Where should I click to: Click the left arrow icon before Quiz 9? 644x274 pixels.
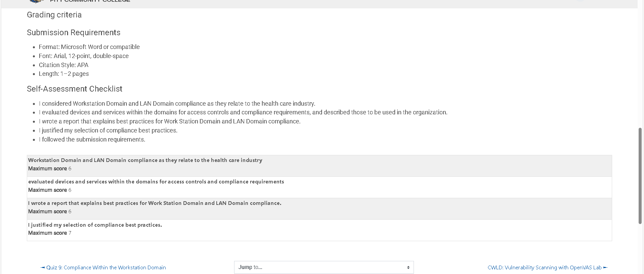[43, 268]
